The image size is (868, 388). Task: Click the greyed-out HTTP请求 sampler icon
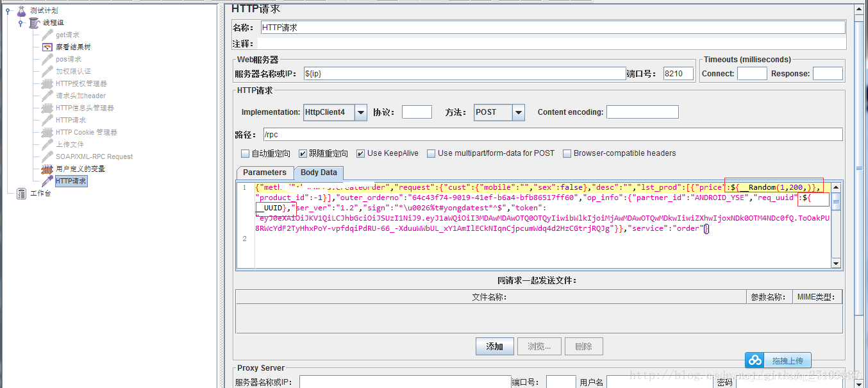47,120
